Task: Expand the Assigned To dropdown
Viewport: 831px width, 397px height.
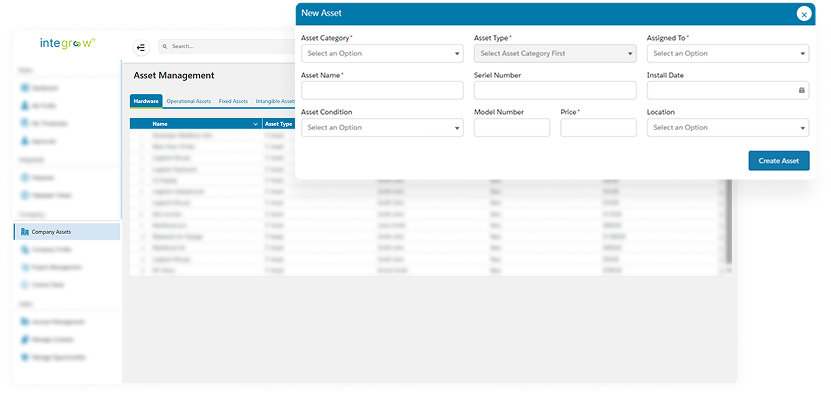Action: pyautogui.click(x=728, y=54)
